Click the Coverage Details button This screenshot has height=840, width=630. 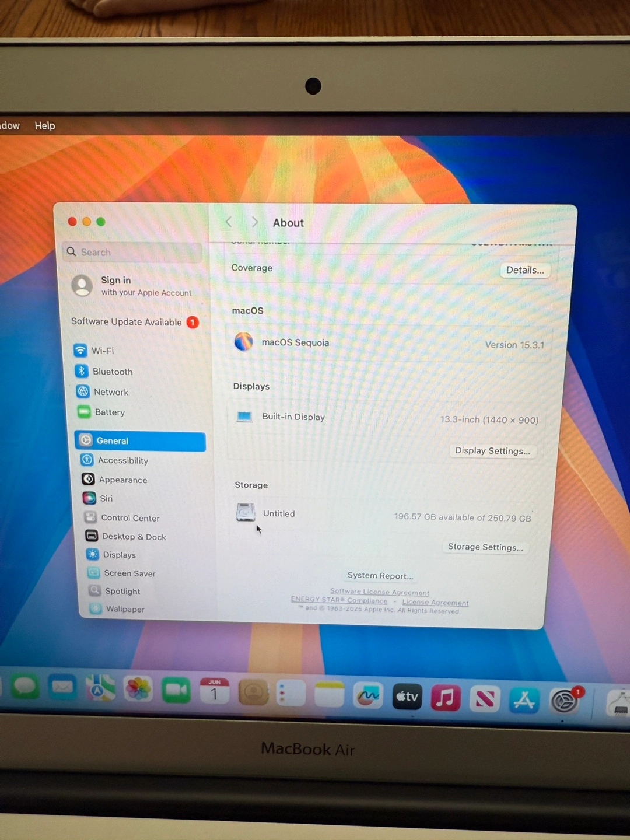click(525, 270)
